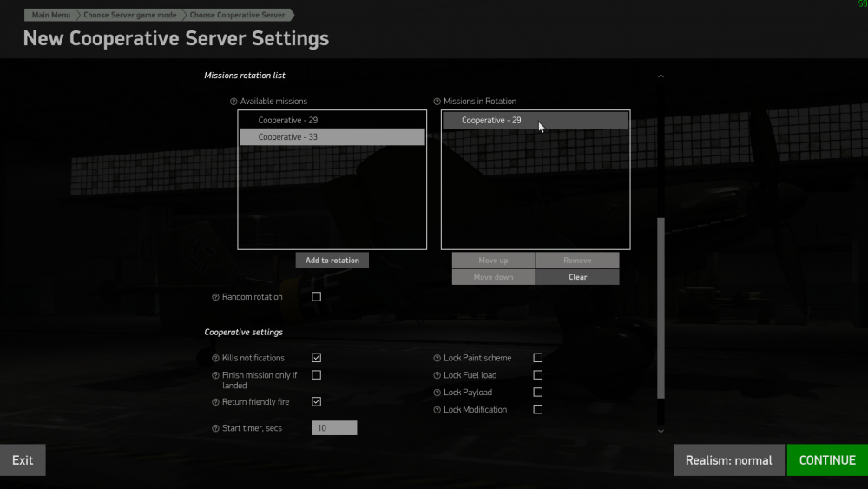
Task: Return to Choose Cooperative Server breadcrumb
Action: pos(237,15)
